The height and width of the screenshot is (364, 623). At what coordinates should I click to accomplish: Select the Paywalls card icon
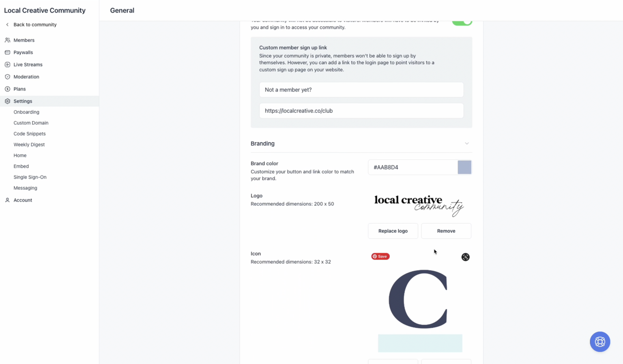pos(8,52)
